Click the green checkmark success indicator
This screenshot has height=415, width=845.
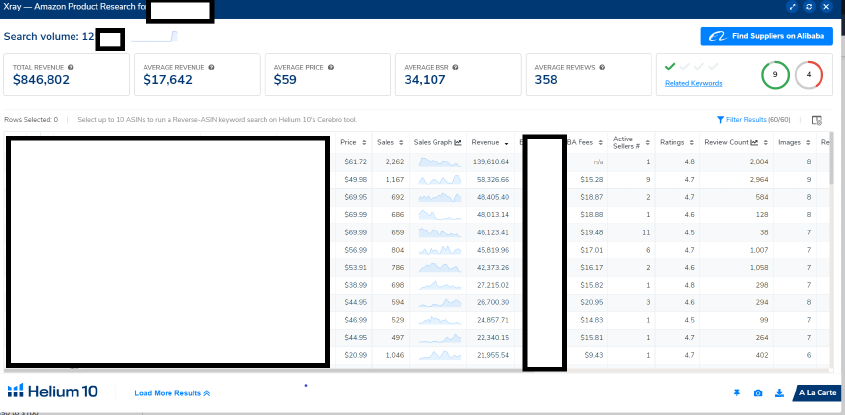pos(670,66)
